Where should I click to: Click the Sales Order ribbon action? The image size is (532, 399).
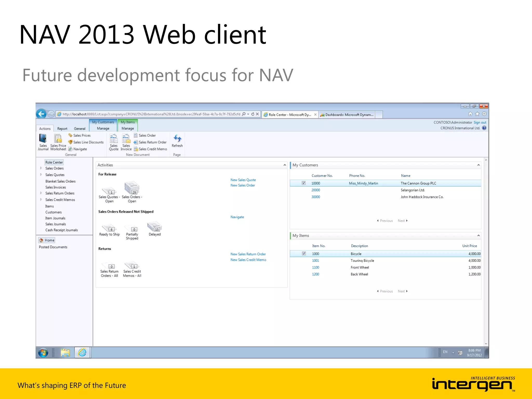pos(145,135)
